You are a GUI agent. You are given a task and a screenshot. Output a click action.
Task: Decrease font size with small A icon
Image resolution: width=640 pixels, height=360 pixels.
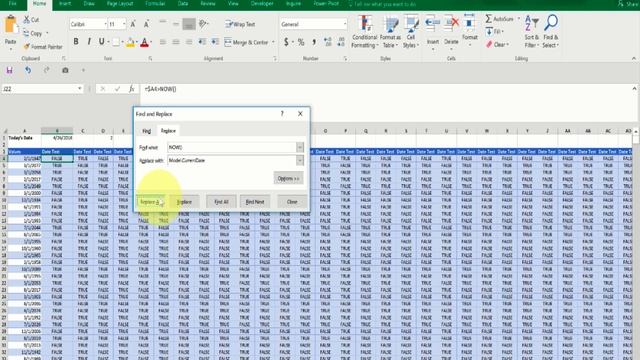pyautogui.click(x=146, y=24)
